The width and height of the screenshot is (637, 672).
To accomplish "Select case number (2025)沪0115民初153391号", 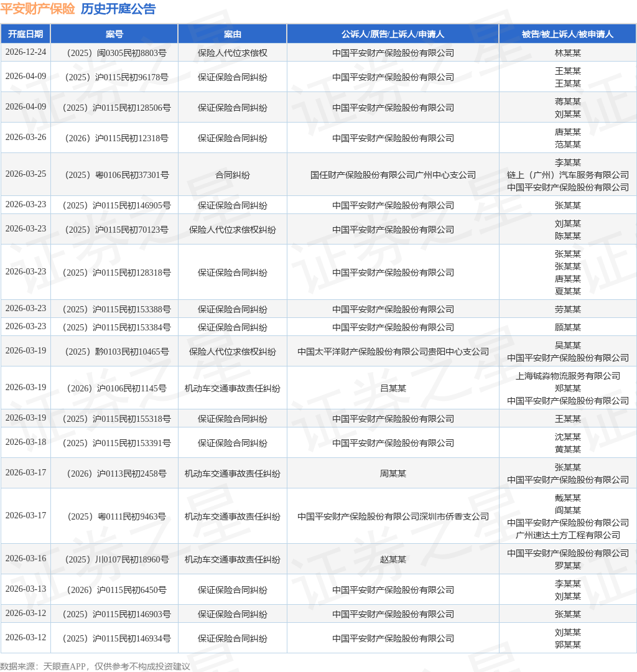I will coord(114,444).
